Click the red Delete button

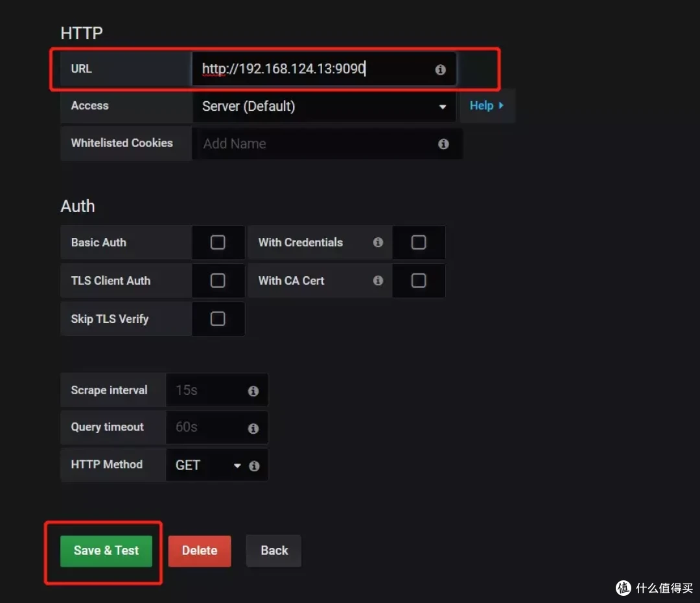coord(200,551)
